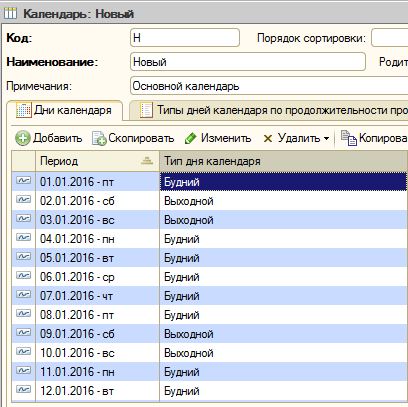Click into the Примечания input field
This screenshot has width=408, height=407.
[269, 86]
